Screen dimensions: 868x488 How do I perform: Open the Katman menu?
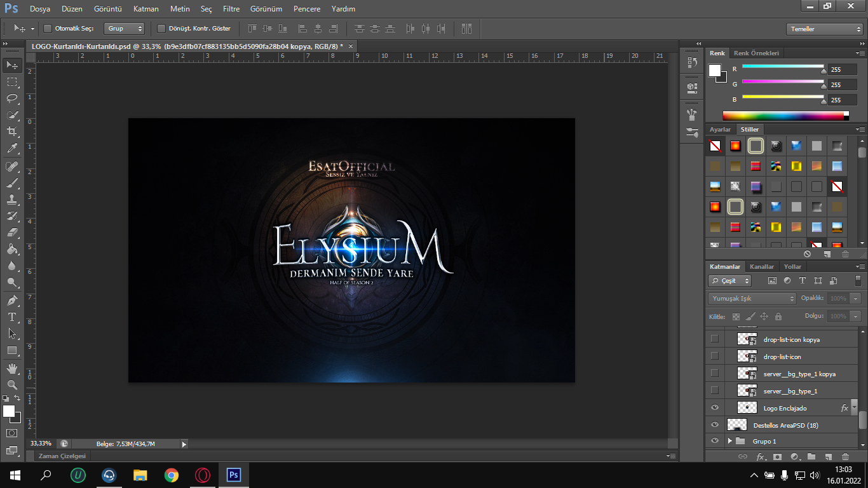(x=146, y=9)
